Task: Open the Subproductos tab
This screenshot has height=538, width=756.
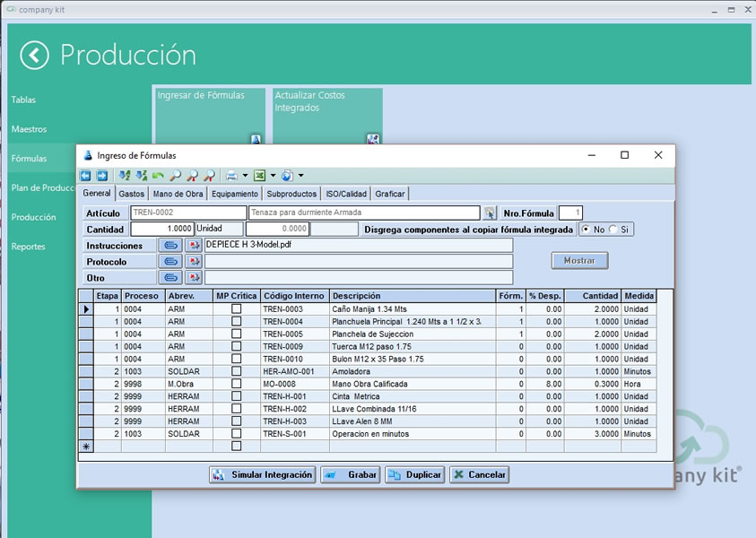Action: coord(291,194)
